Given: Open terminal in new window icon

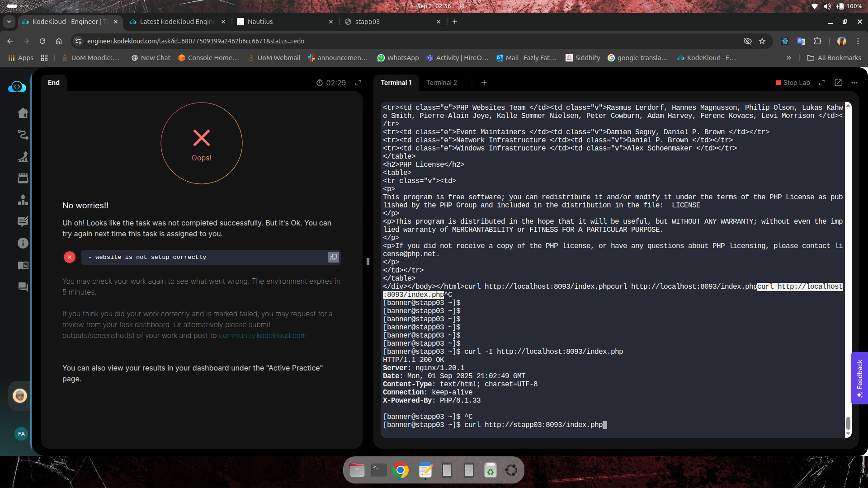Looking at the screenshot, I should click(x=838, y=83).
